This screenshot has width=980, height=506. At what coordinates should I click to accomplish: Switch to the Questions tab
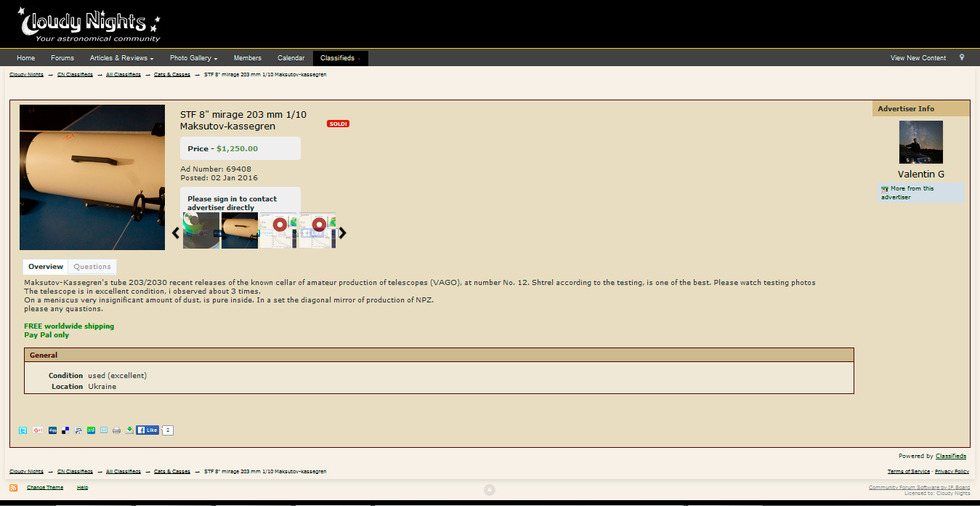click(x=92, y=267)
